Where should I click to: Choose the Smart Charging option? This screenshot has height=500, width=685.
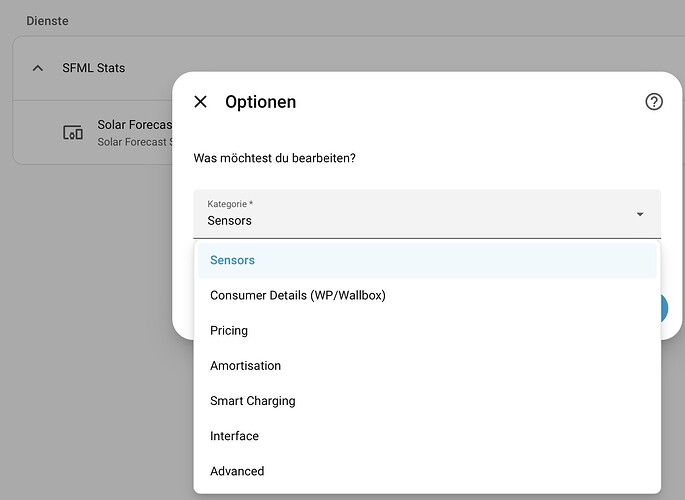[x=427, y=401]
